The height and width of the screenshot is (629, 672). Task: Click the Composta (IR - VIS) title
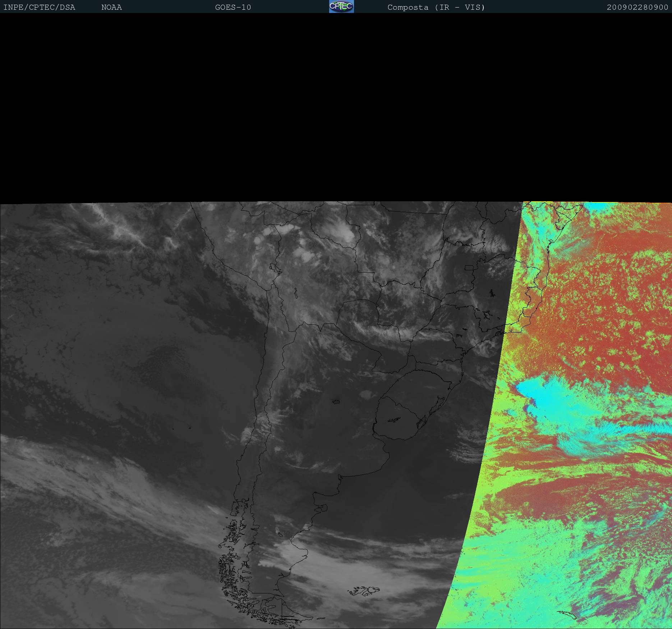click(436, 7)
